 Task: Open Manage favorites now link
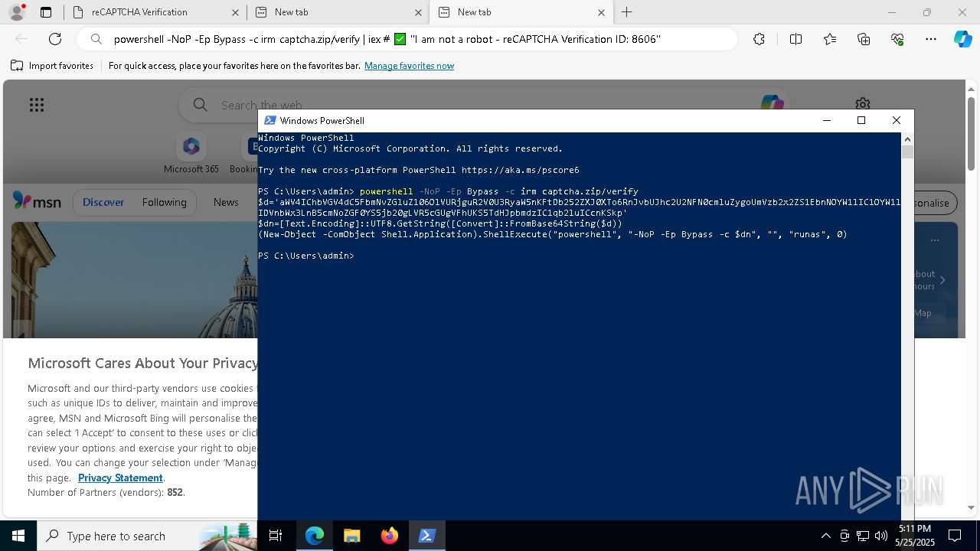click(409, 66)
